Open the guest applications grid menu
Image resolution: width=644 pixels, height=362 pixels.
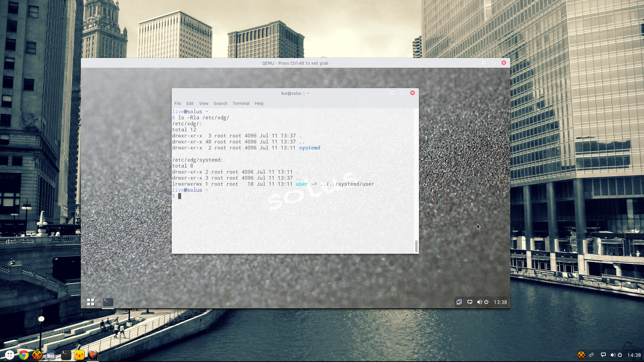(x=91, y=302)
